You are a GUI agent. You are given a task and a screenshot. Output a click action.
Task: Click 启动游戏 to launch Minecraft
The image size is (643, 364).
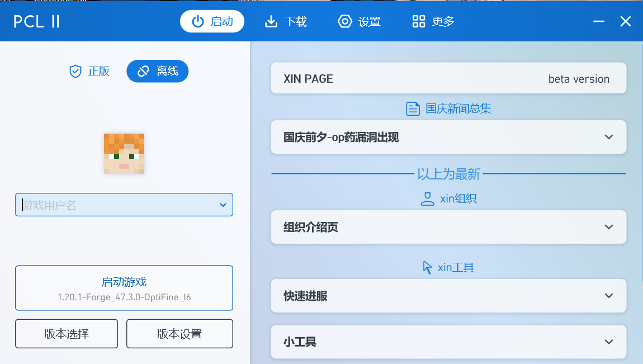[124, 287]
